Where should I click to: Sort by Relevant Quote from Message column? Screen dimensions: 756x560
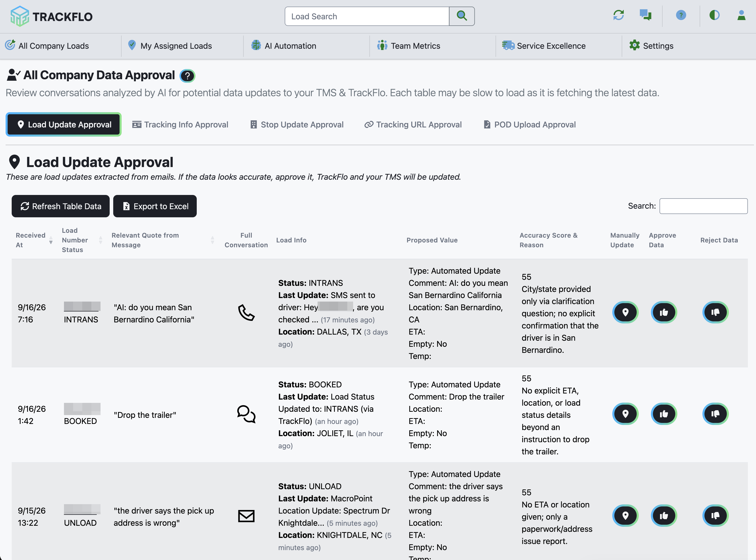[x=163, y=240]
